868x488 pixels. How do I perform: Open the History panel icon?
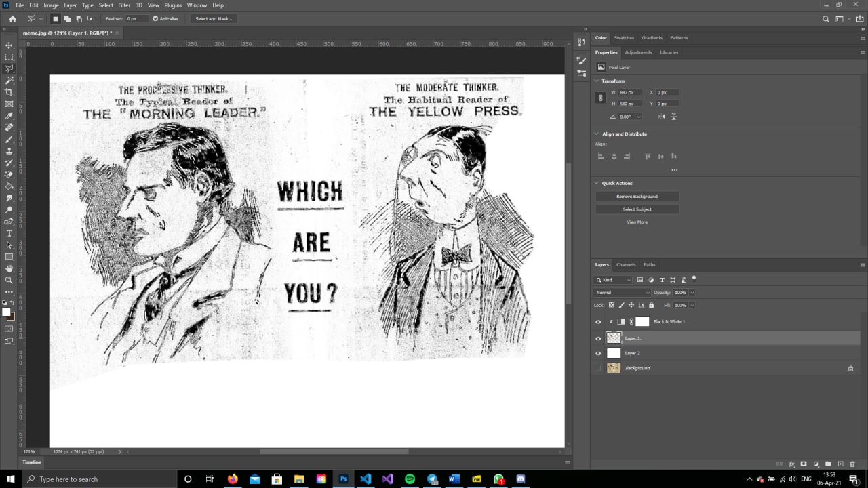[581, 42]
